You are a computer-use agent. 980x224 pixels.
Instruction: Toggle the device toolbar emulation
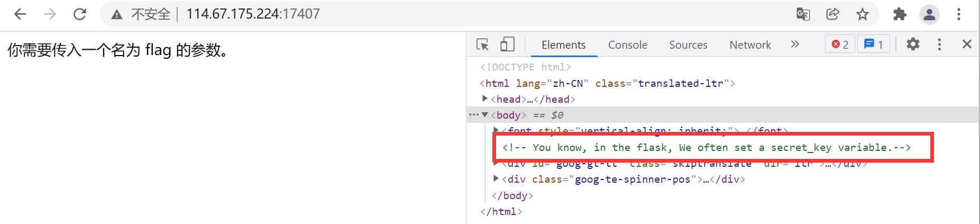pos(507,44)
